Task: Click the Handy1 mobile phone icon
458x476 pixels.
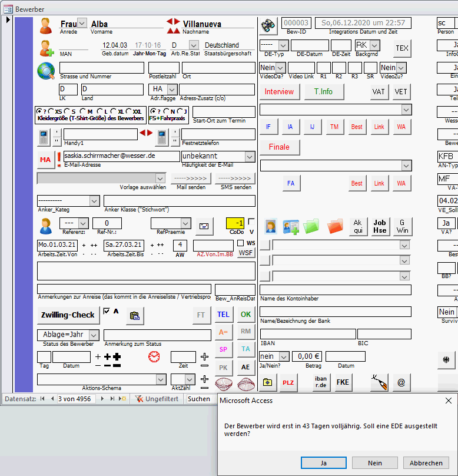Action: pyautogui.click(x=44, y=137)
